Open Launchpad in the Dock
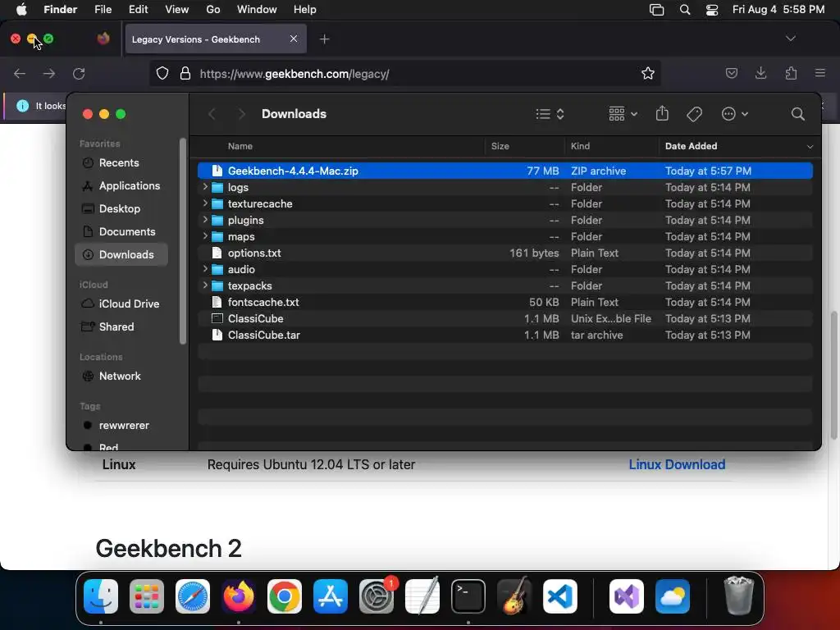 (x=147, y=596)
